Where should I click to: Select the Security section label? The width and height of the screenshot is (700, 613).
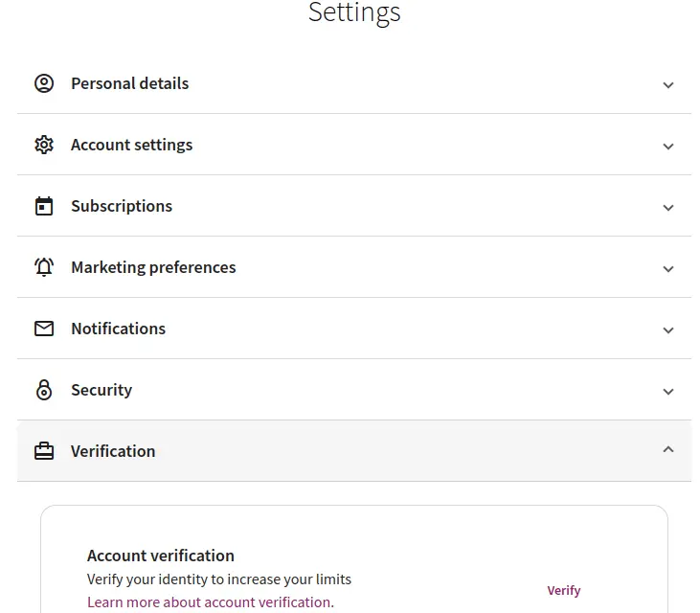(x=102, y=390)
